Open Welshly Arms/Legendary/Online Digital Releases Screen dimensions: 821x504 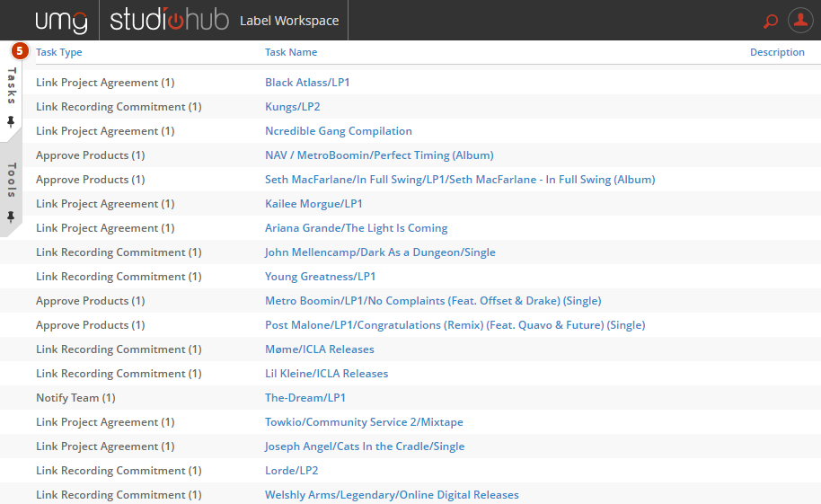click(392, 495)
